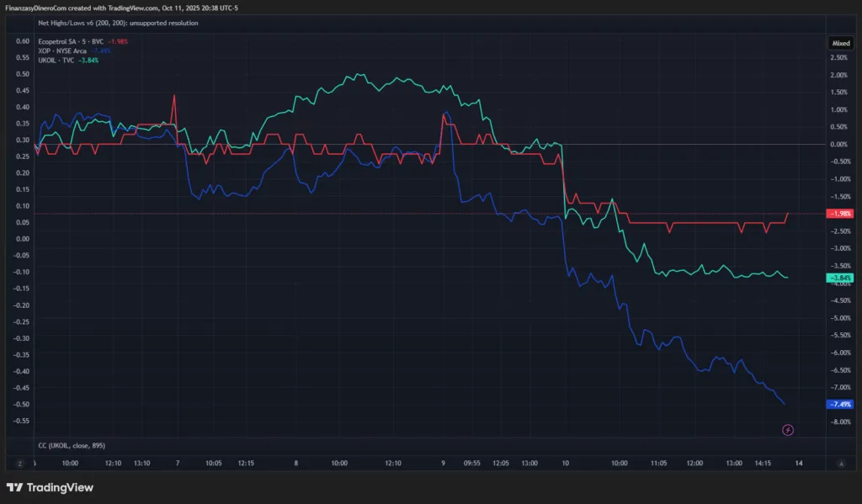The height and width of the screenshot is (504, 862).
Task: Click the red -1.98% price label
Action: (x=840, y=214)
